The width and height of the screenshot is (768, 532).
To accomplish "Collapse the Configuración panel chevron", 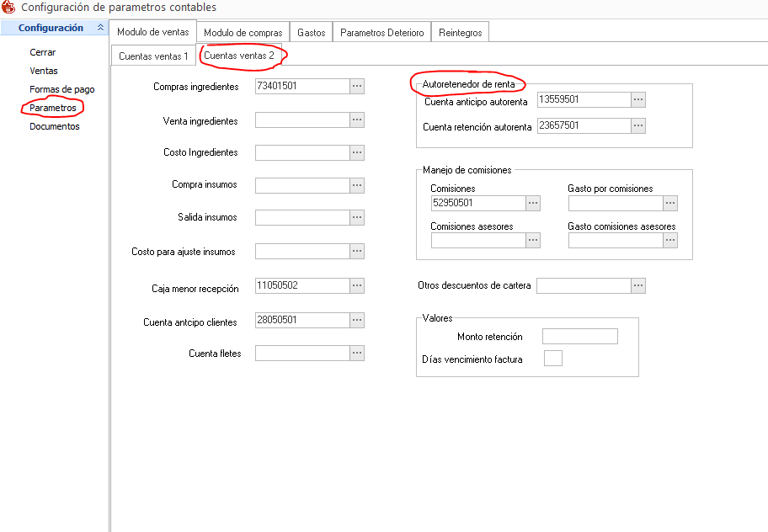I will [101, 28].
